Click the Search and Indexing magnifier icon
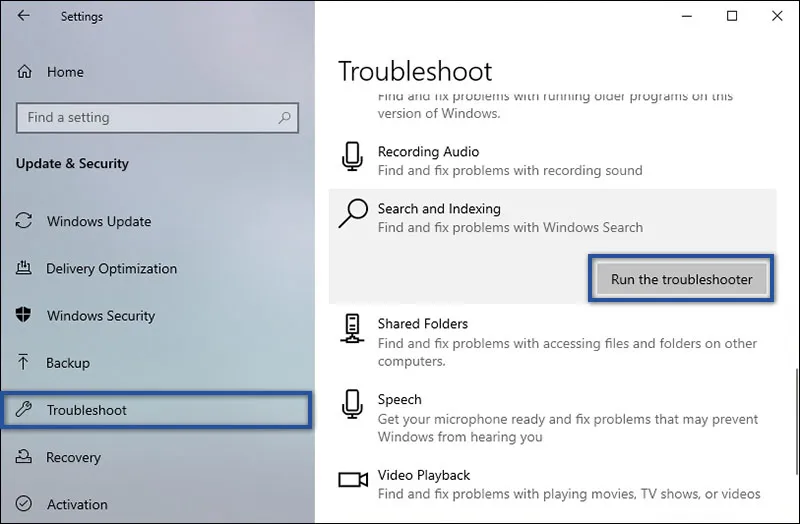Viewport: 800px width, 524px height. tap(353, 213)
